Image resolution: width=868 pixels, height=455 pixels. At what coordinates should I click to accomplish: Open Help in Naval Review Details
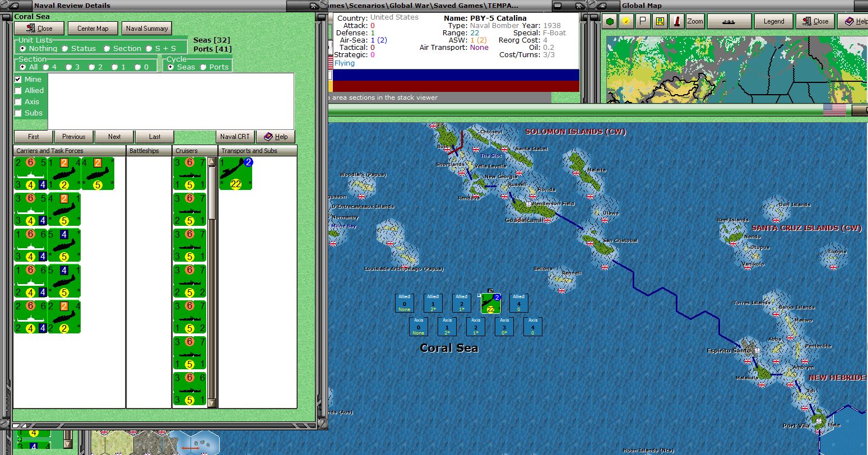[276, 136]
